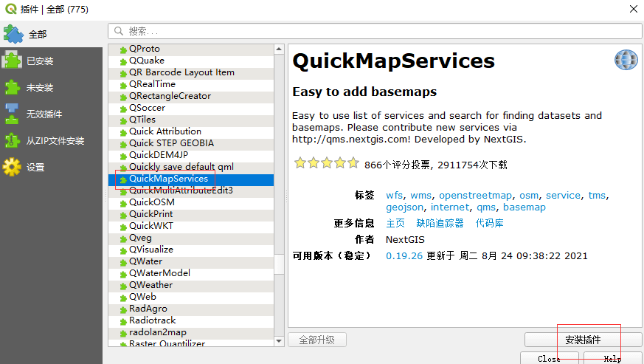Select Radiotrack in the plugin list
644x364 pixels.
pos(190,321)
